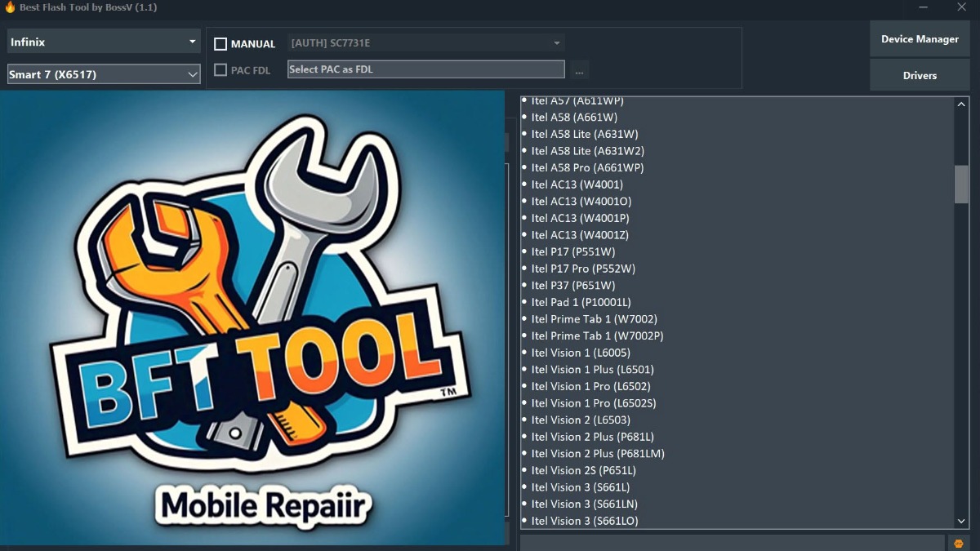Select Itel Prime Tab 1 (W7002P) entry
The width and height of the screenshot is (980, 551).
click(x=598, y=335)
